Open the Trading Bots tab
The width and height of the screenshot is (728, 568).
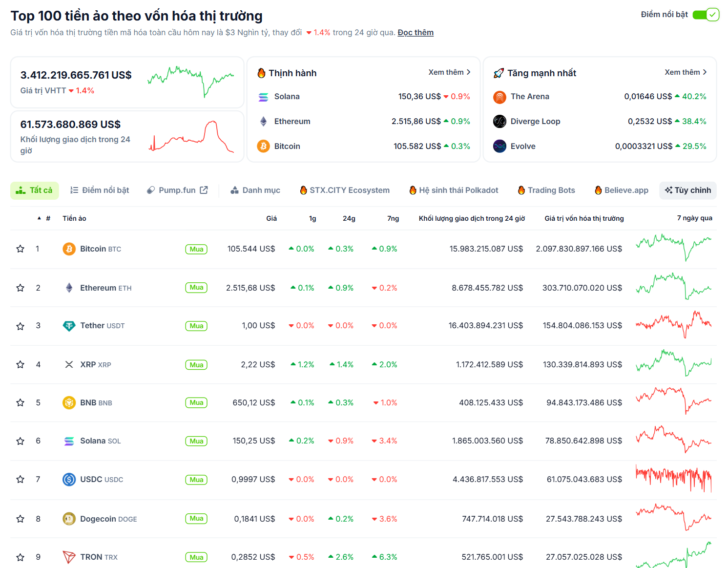point(546,190)
